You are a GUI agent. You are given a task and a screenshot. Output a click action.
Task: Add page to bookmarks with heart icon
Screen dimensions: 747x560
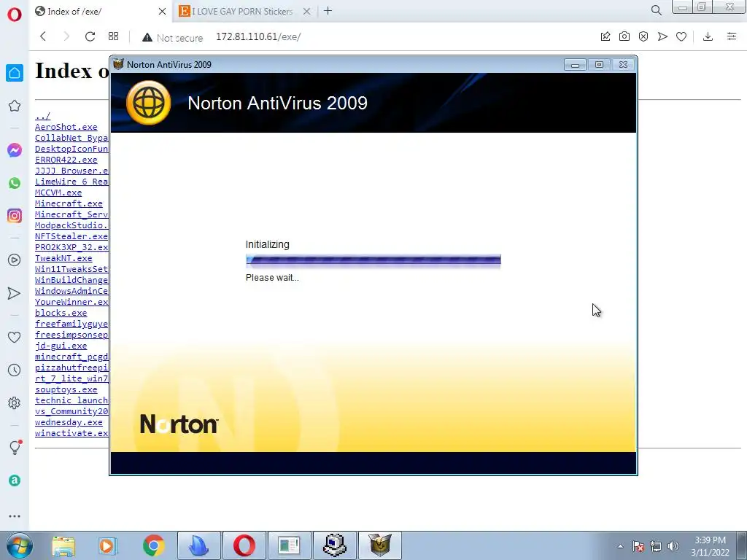coord(681,36)
